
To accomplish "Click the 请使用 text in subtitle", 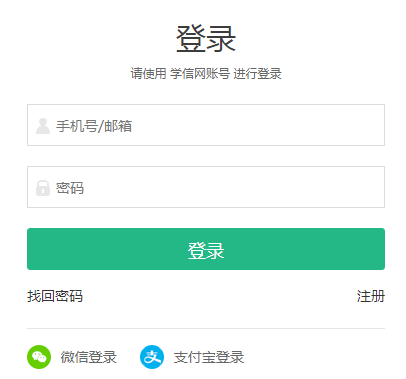I will point(148,74).
